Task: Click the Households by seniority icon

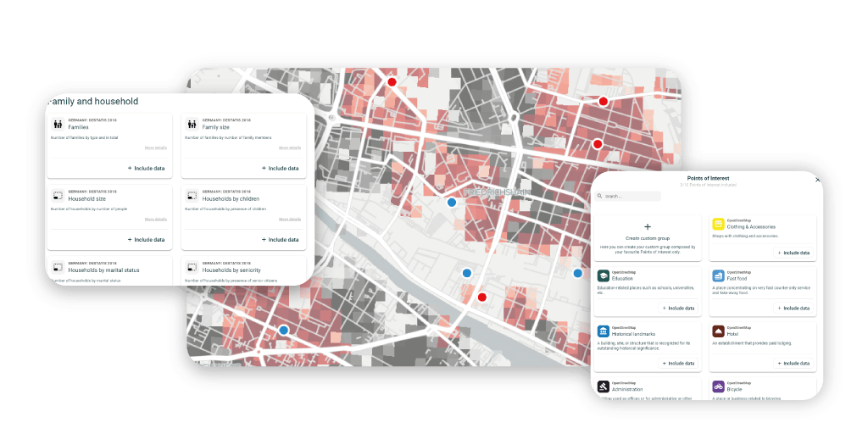Action: coord(192,267)
